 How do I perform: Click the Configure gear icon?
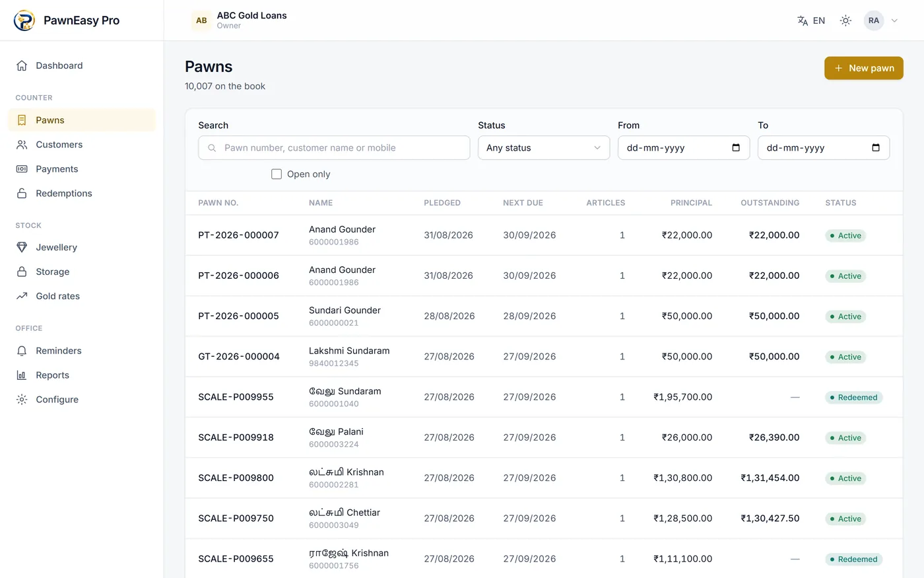click(x=22, y=400)
